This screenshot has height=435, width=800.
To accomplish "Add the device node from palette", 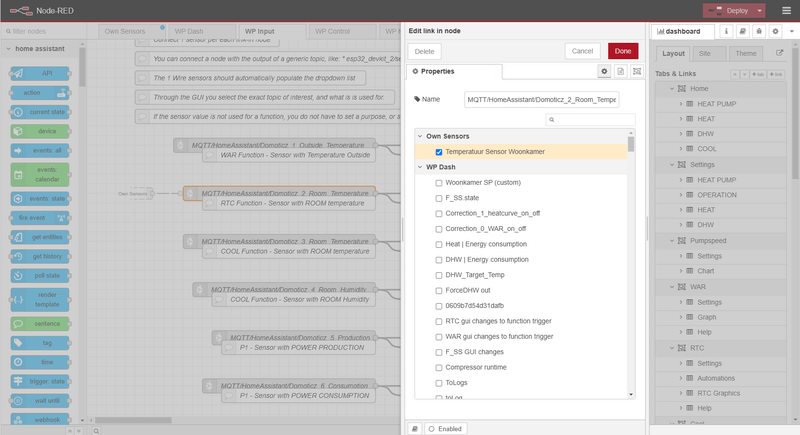I will (40, 131).
